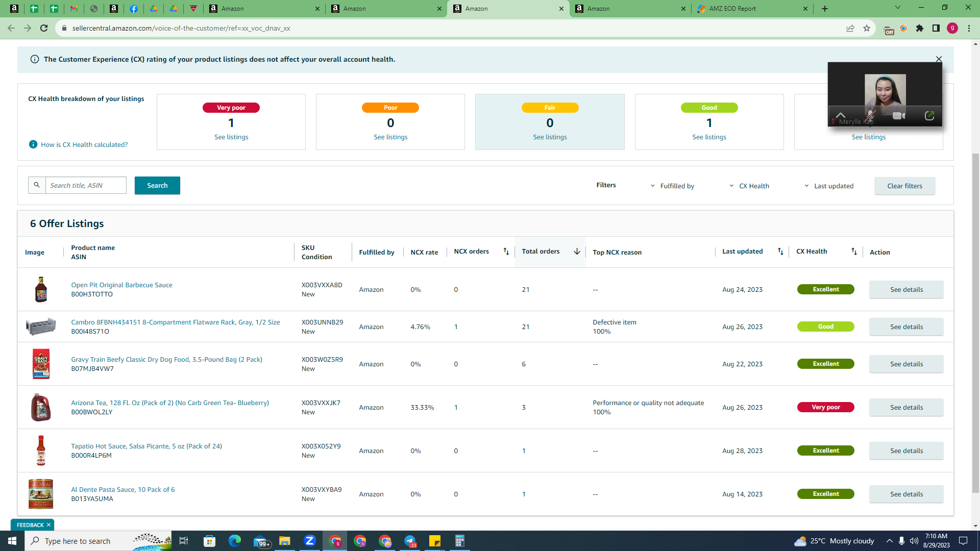The height and width of the screenshot is (551, 980).
Task: Sort listings by CX Health column
Action: [x=854, y=252]
